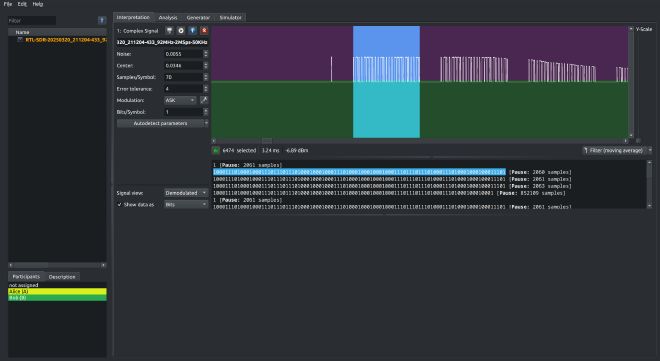The image size is (660, 361).
Task: Select the Bob (B) green participant
Action: (57, 297)
